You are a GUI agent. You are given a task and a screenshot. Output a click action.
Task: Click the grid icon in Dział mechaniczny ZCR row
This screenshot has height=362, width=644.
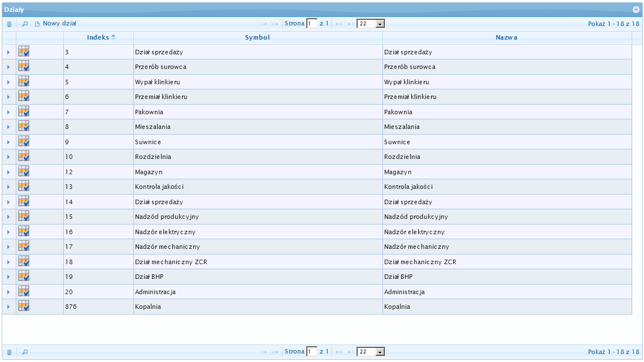click(24, 262)
